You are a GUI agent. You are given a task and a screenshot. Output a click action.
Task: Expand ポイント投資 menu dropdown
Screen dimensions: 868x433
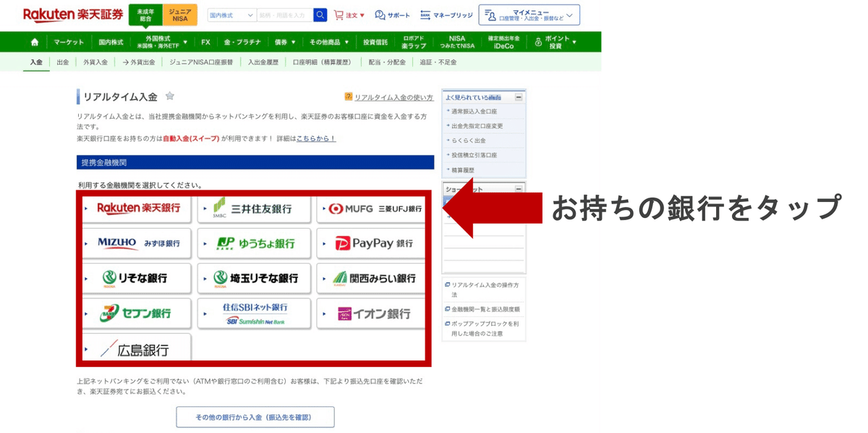[x=556, y=42]
